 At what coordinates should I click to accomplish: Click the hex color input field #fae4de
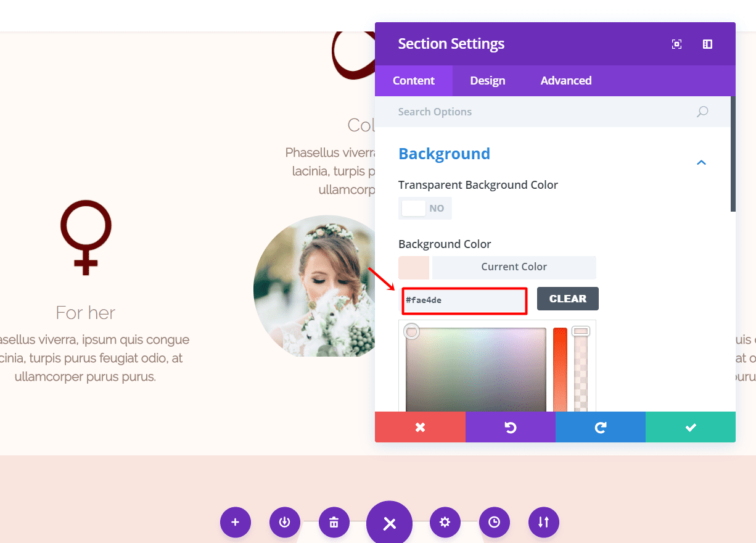tap(464, 301)
